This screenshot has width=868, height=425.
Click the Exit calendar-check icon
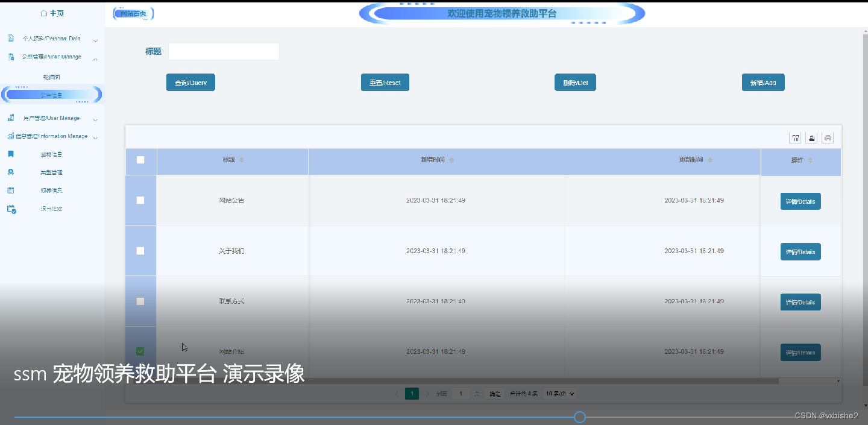11,209
